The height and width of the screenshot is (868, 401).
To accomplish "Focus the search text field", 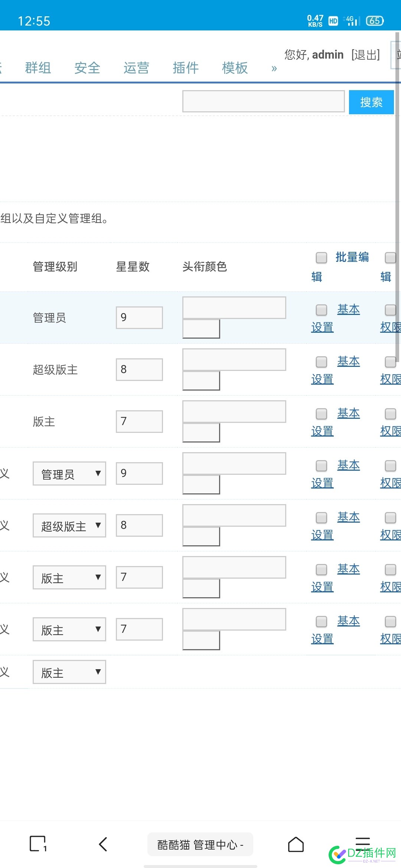I will [264, 101].
